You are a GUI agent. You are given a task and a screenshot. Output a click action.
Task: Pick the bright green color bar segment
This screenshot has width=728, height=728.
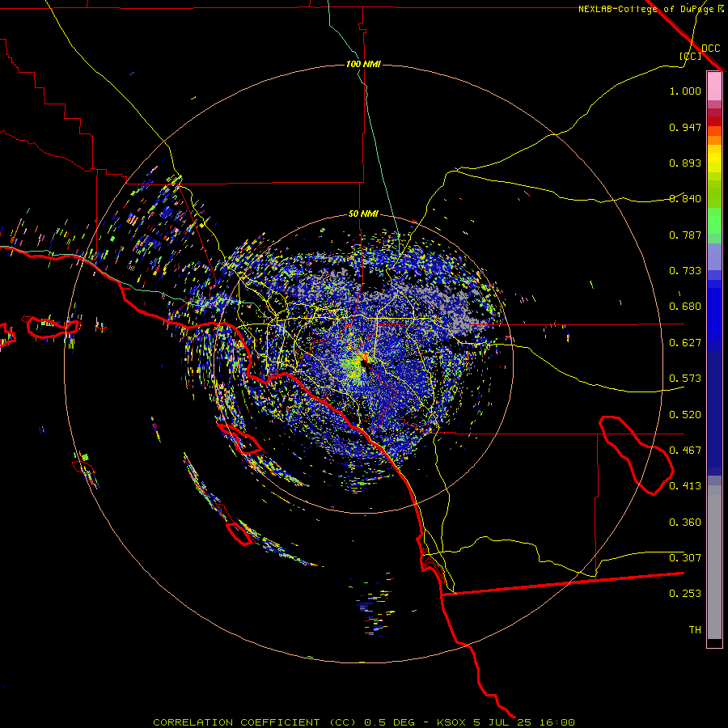[x=714, y=221]
